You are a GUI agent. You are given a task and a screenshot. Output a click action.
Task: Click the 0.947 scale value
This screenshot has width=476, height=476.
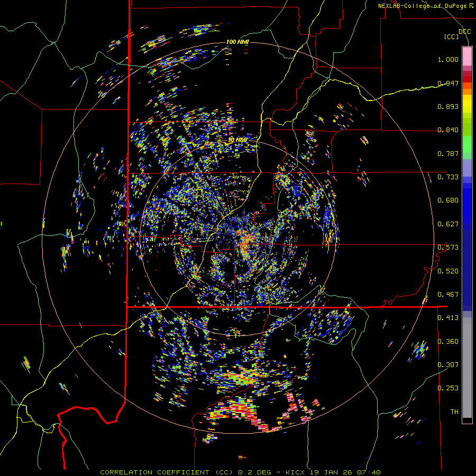448,83
